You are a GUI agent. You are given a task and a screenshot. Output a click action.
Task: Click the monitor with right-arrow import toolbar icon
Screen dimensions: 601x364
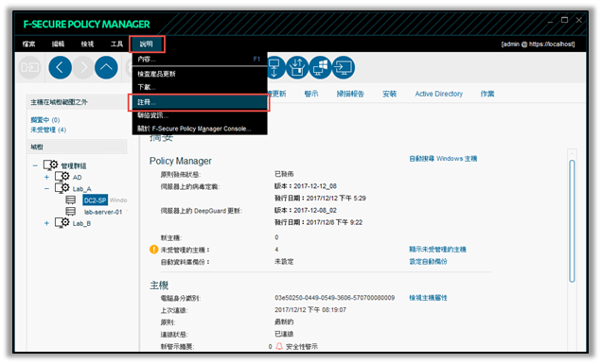343,67
